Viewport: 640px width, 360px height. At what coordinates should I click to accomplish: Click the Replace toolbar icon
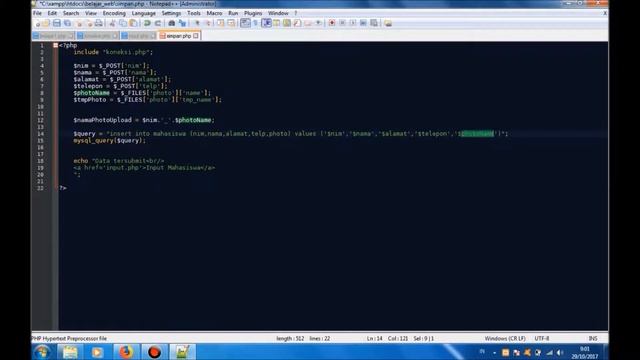[182, 23]
